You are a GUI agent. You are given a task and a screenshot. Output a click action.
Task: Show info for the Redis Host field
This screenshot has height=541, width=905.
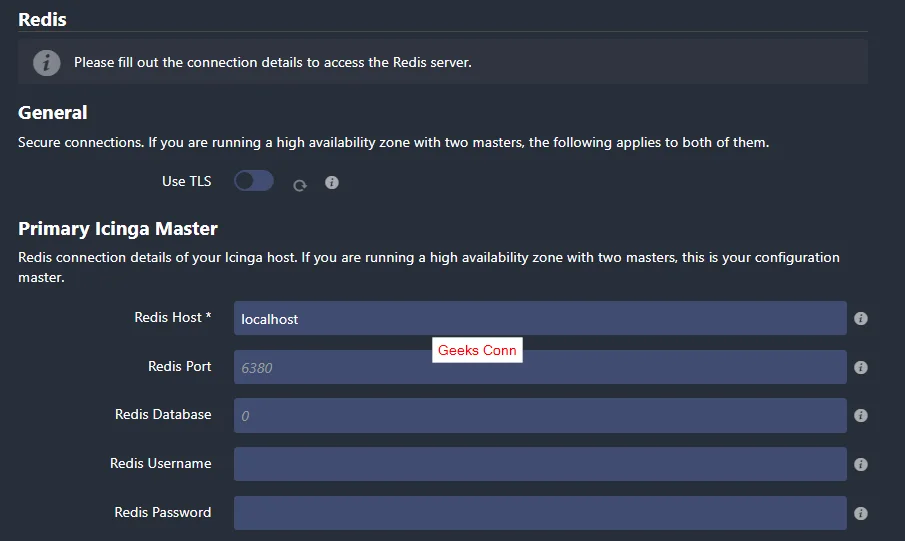point(861,319)
